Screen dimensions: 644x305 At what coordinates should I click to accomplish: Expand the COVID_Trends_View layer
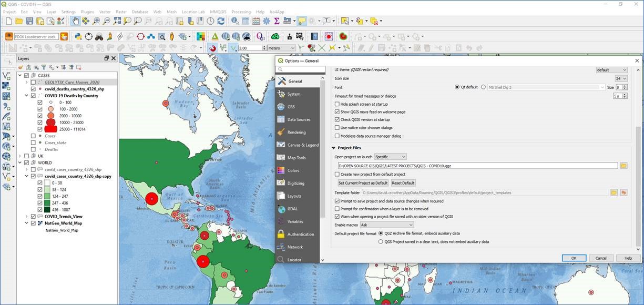tap(27, 216)
